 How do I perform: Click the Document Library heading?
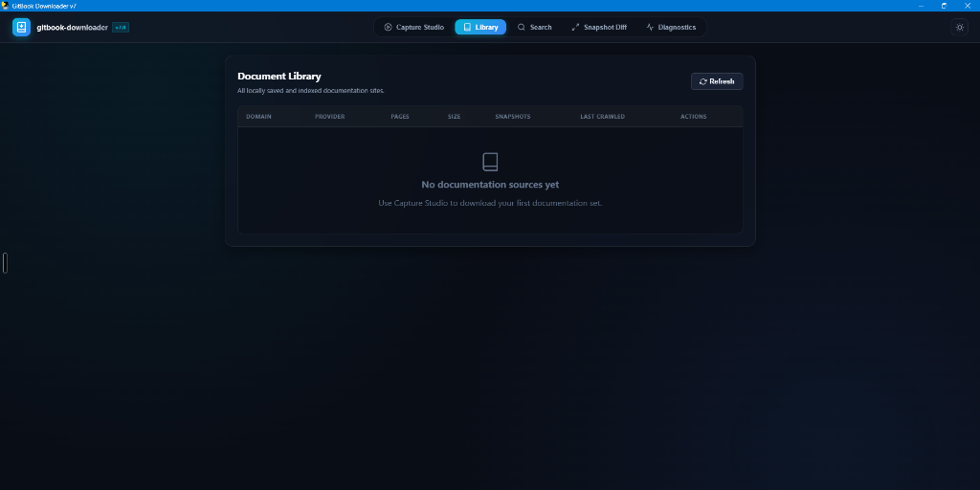pyautogui.click(x=279, y=77)
